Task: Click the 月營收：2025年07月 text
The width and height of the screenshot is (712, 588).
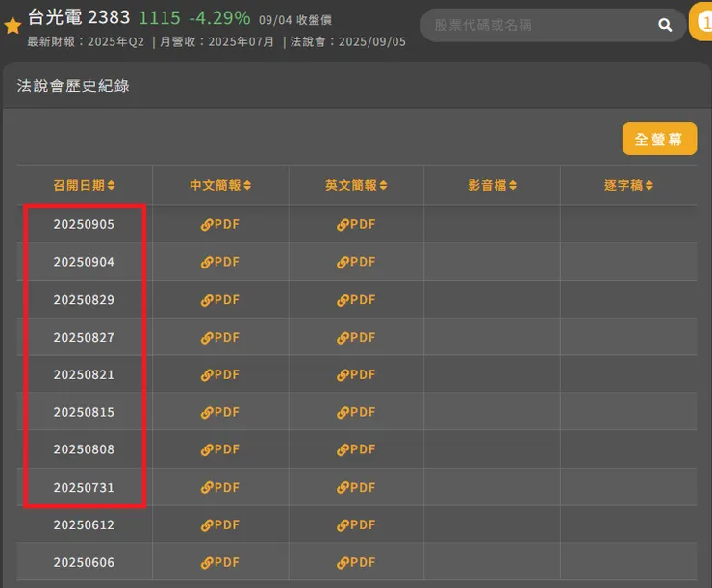Action: 217,41
